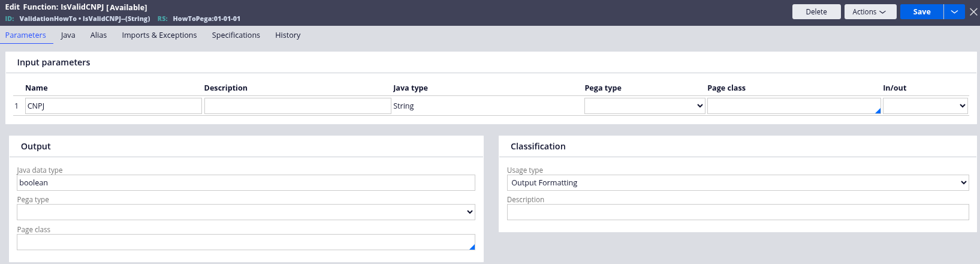Close the Edit Function rule form
Image resolution: width=980 pixels, height=264 pixels.
973,12
